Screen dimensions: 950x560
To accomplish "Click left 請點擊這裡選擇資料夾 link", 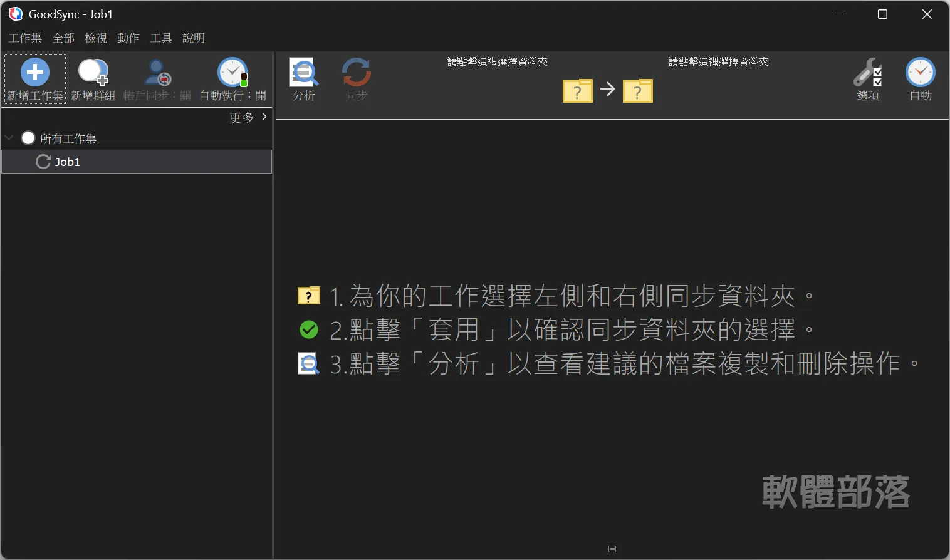I will (498, 61).
